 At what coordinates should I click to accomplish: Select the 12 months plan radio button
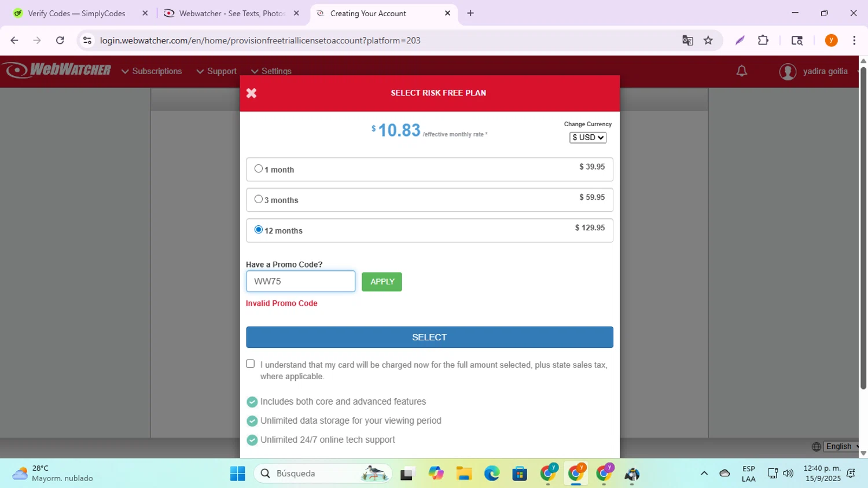pos(259,230)
